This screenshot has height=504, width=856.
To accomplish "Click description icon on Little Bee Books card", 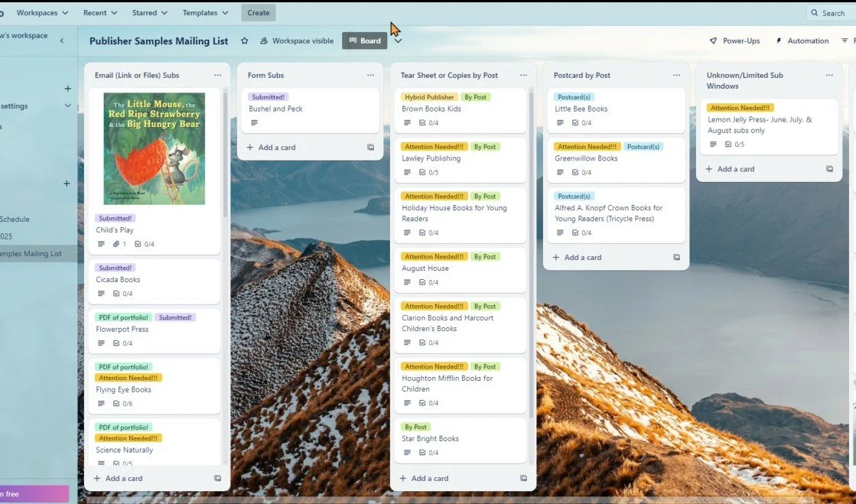I will 559,123.
